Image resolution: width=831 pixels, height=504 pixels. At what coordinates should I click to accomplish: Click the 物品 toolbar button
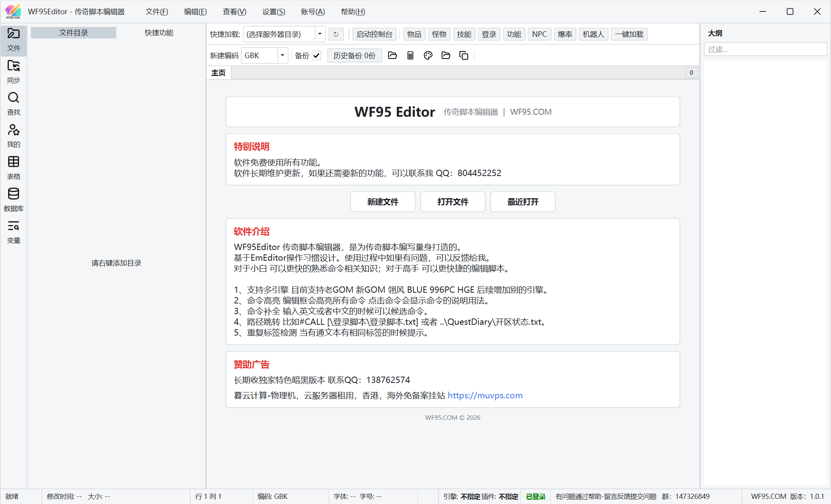(x=414, y=34)
